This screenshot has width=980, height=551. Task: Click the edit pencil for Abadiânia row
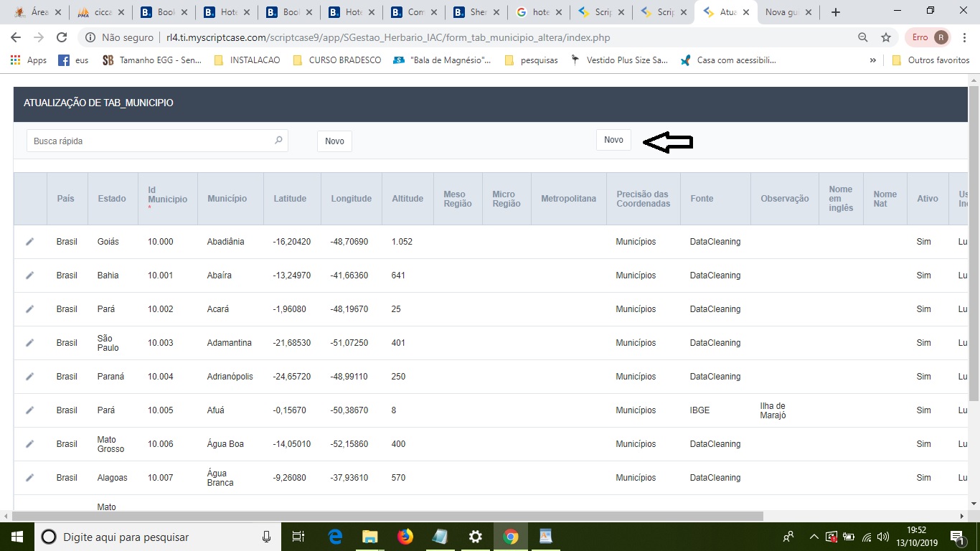pos(29,242)
